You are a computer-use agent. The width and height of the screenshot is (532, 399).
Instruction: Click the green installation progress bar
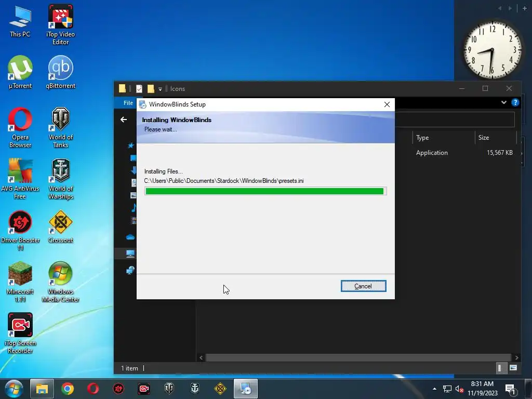265,191
